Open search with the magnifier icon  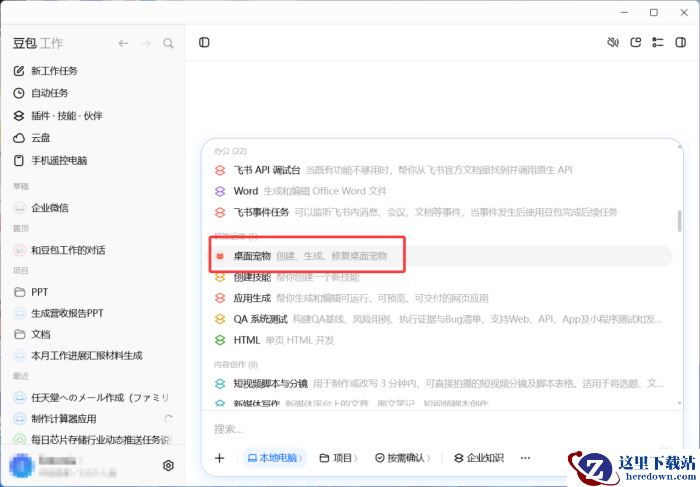(168, 43)
